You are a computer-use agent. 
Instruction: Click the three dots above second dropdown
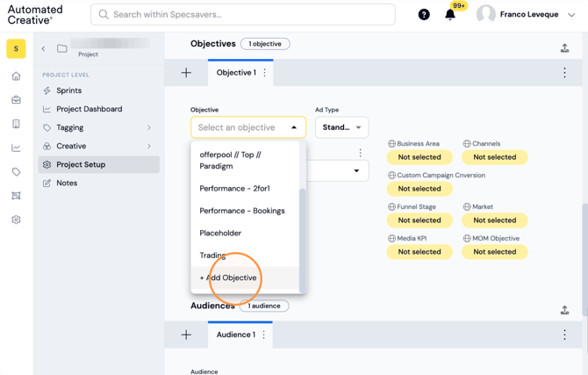360,153
